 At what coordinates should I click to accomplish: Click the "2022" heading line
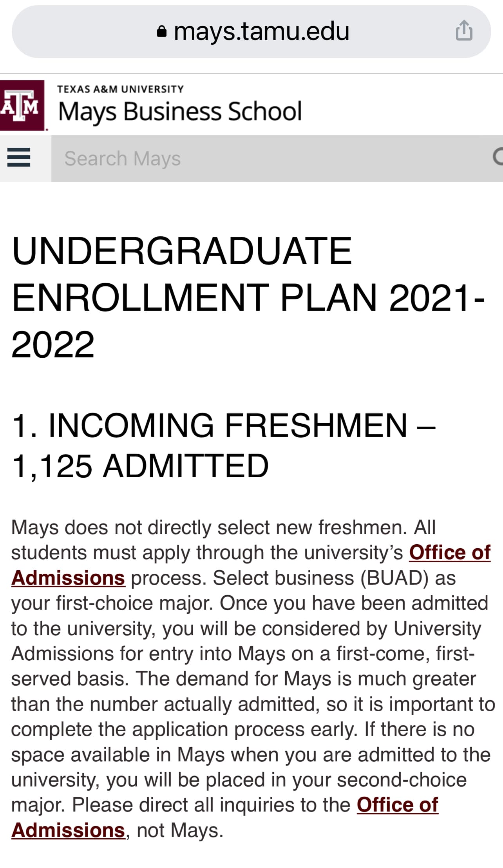click(53, 344)
